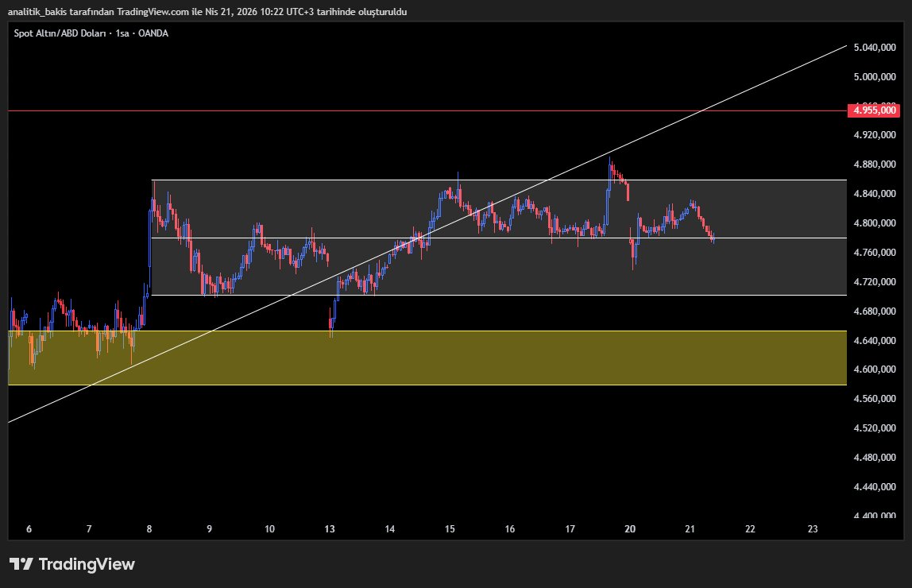The height and width of the screenshot is (588, 912).
Task: Click the date 13 on the time axis
Action: (329, 528)
